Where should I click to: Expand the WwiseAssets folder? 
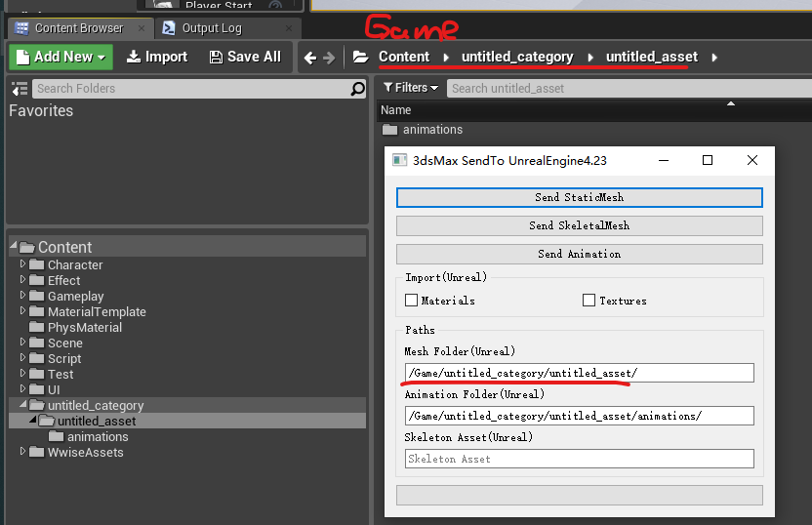22,451
